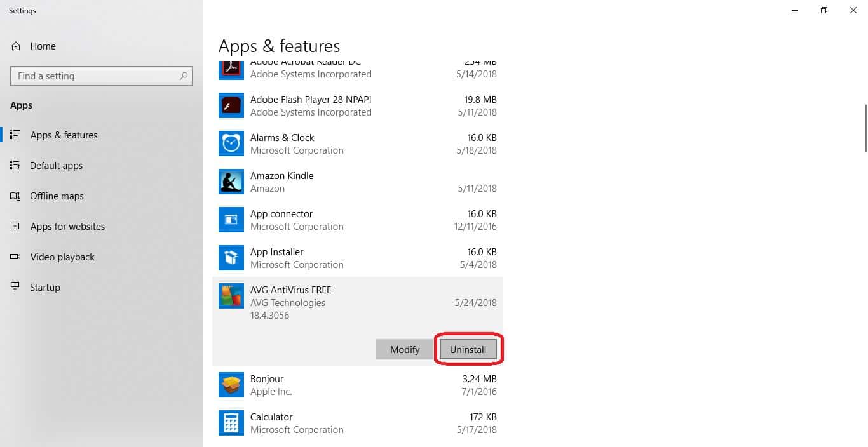Click the Bonjour package icon

coord(231,385)
